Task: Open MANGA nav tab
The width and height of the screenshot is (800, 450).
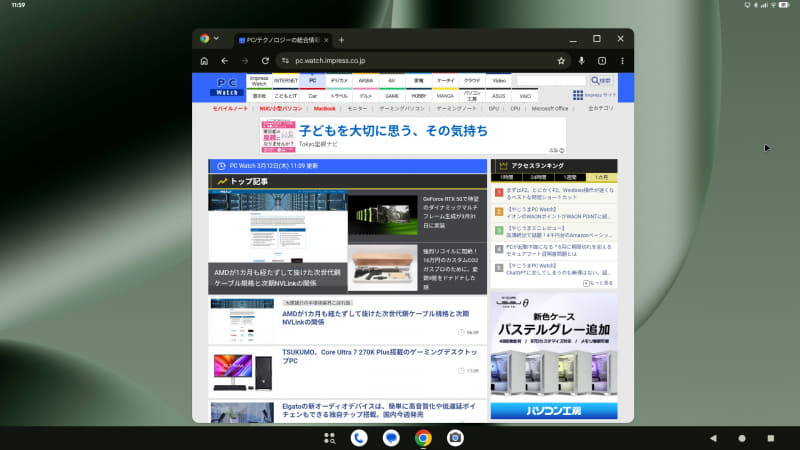Action: 445,96
